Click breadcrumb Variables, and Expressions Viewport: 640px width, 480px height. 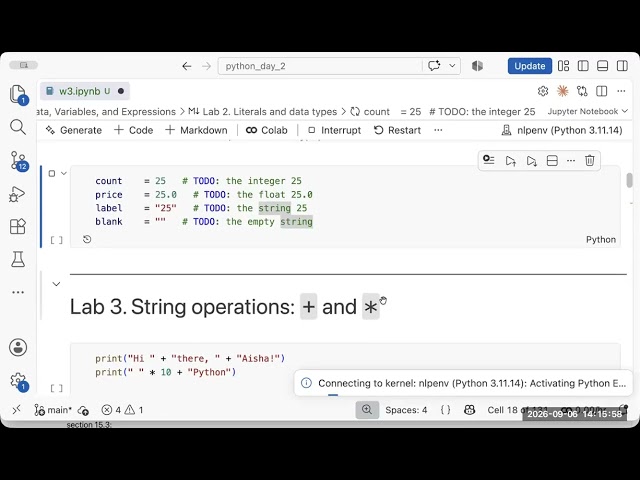click(x=115, y=111)
